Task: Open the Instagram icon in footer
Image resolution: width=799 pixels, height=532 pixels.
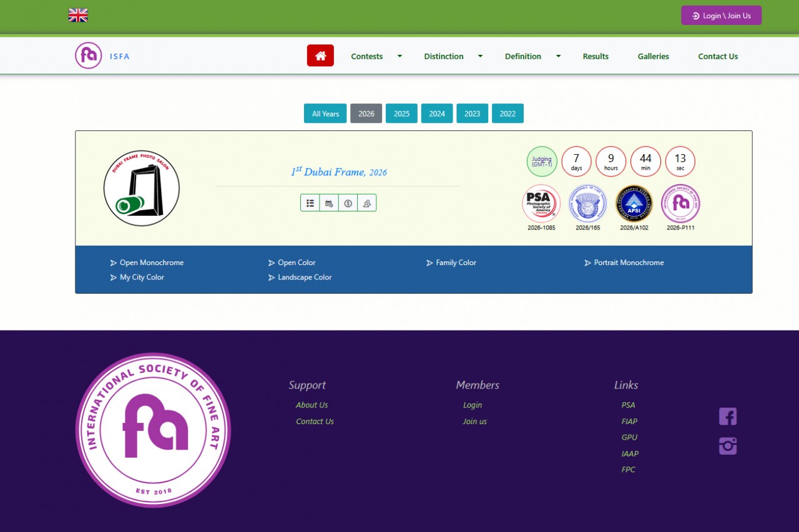Action: click(728, 446)
